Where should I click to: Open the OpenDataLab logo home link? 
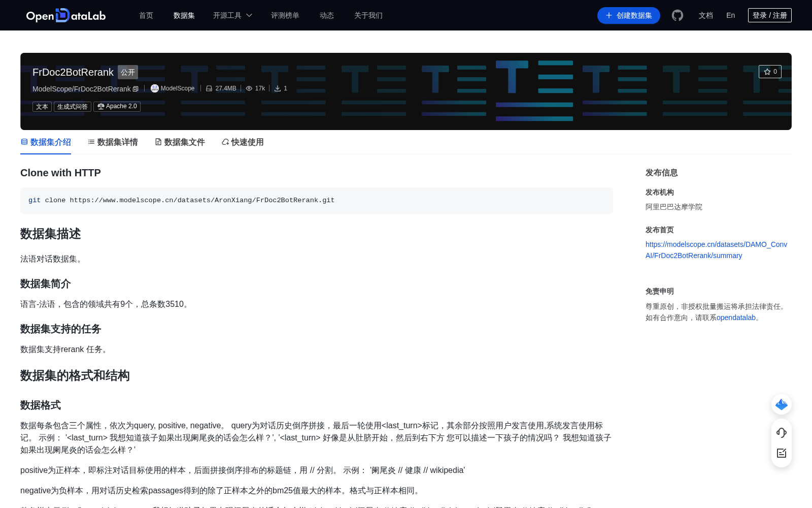click(66, 15)
